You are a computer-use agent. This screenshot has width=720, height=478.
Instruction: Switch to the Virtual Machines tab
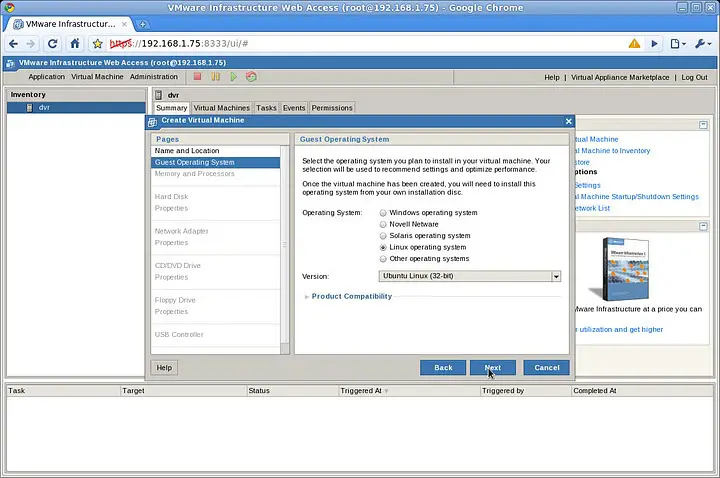[221, 108]
